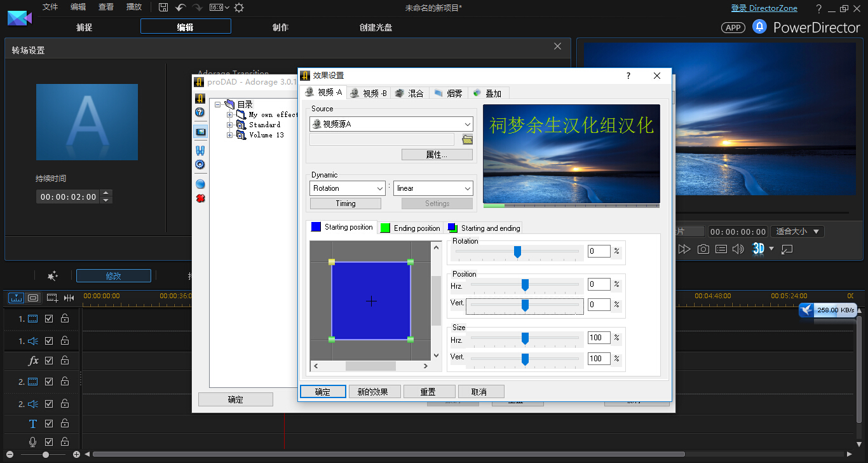Click the help question mark in 效果设置 title

628,76
